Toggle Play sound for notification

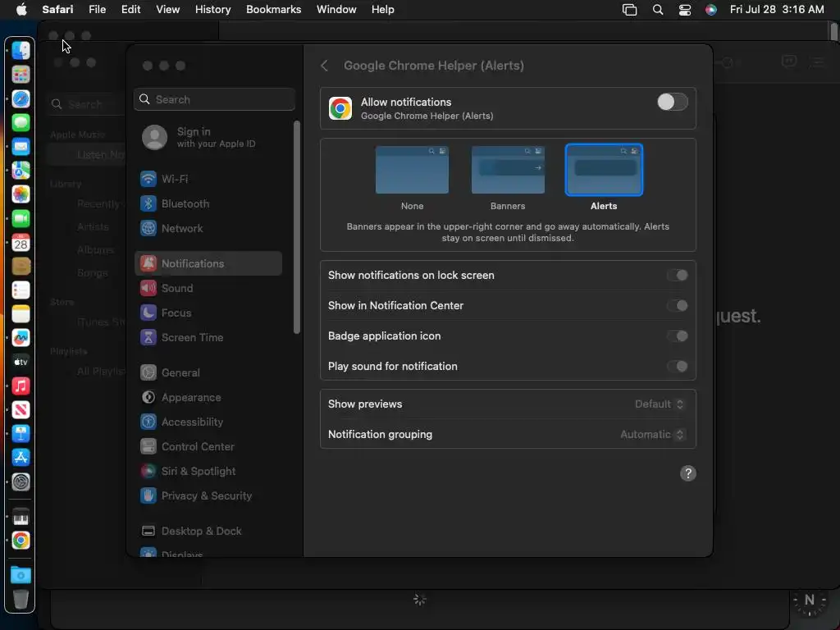(x=677, y=367)
